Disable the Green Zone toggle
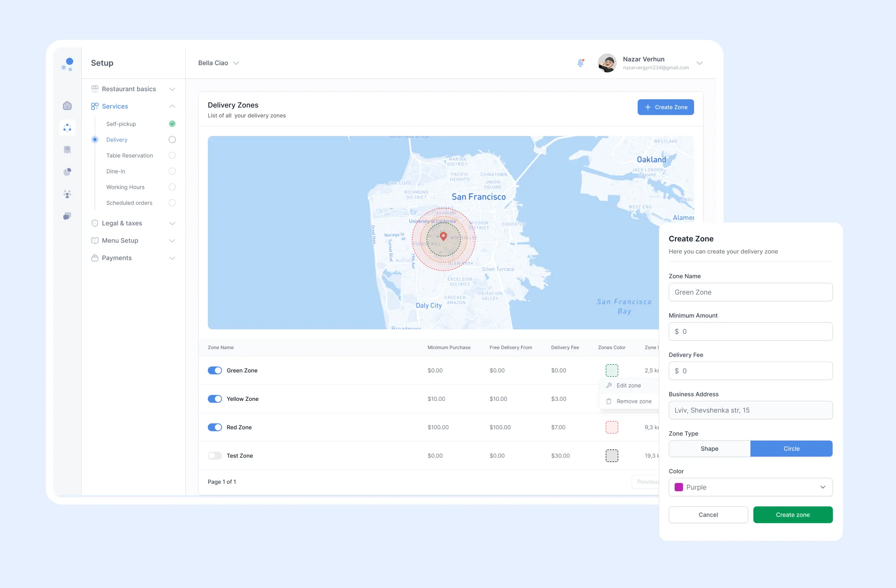The width and height of the screenshot is (896, 588). 214,370
